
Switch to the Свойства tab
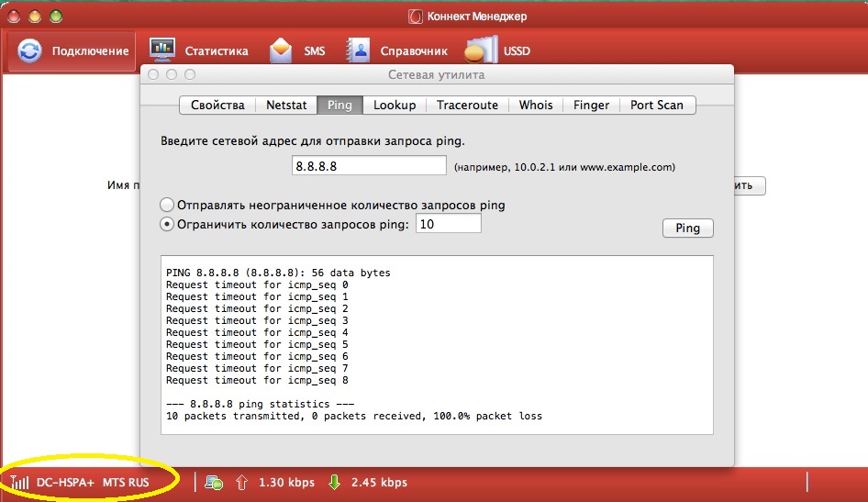pyautogui.click(x=217, y=106)
